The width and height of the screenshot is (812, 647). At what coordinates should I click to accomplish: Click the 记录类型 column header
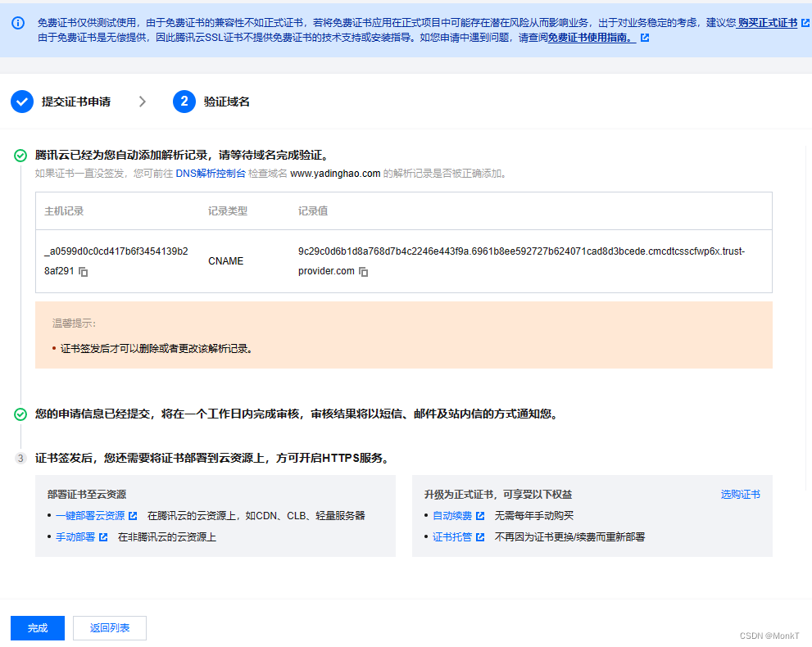click(227, 211)
